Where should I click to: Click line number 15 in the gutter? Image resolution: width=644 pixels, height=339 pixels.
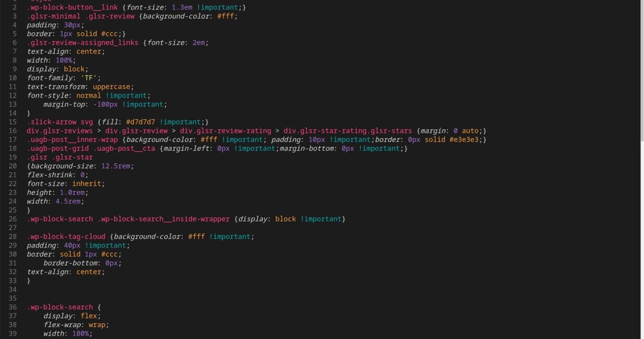pyautogui.click(x=12, y=122)
